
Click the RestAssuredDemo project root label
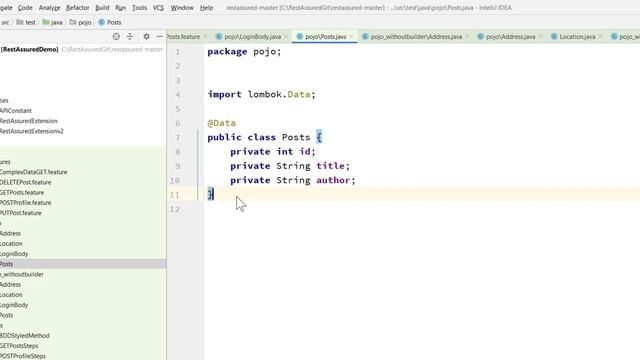click(29, 49)
